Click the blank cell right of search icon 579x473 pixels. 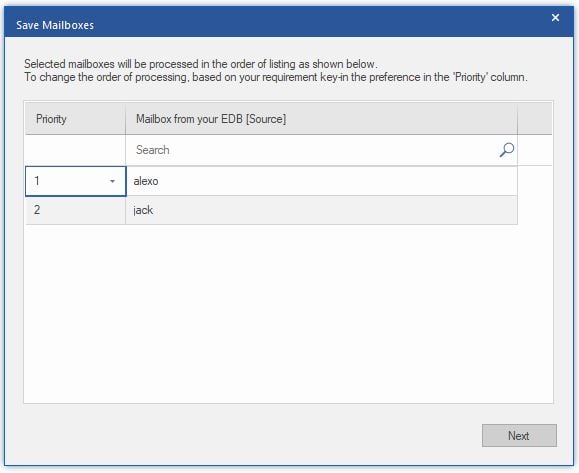coord(535,150)
